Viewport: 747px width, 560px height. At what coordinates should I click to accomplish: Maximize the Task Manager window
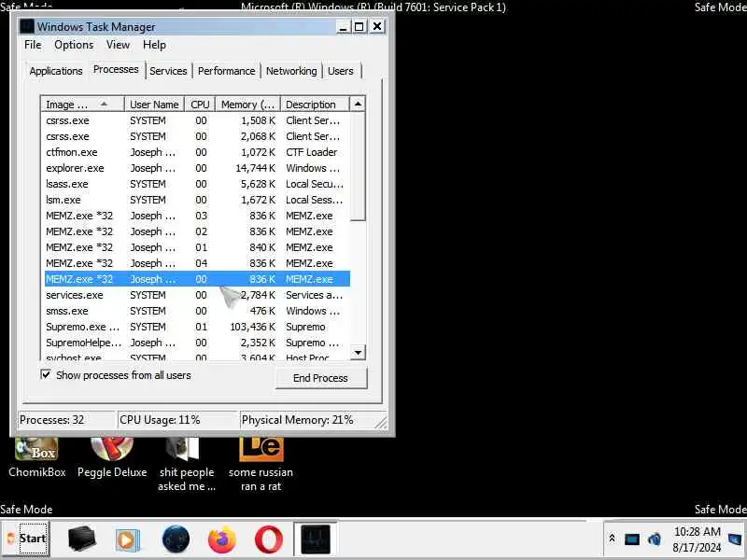[359, 27]
